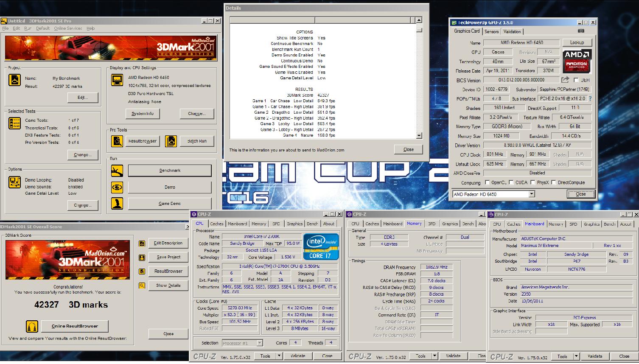
Task: Click the Edit button in Project section
Action: click(83, 98)
